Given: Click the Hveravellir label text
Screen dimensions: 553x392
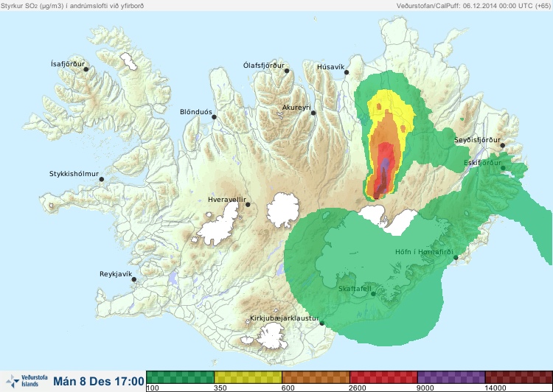Looking at the screenshot, I should coord(227,200).
